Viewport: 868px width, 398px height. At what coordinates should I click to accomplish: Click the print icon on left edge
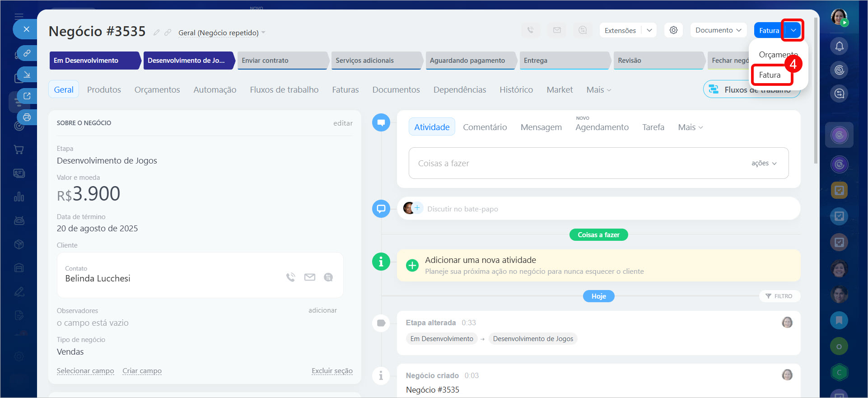pos(27,117)
